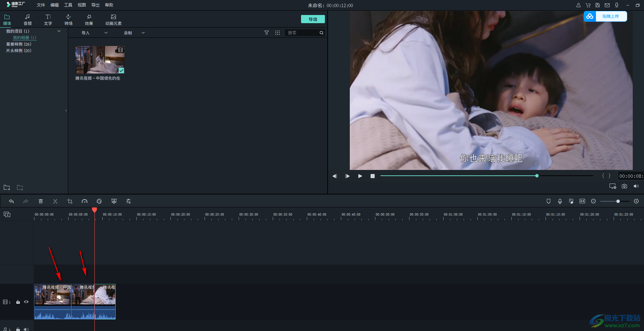Take a snapshot with camera icon

coord(624,186)
